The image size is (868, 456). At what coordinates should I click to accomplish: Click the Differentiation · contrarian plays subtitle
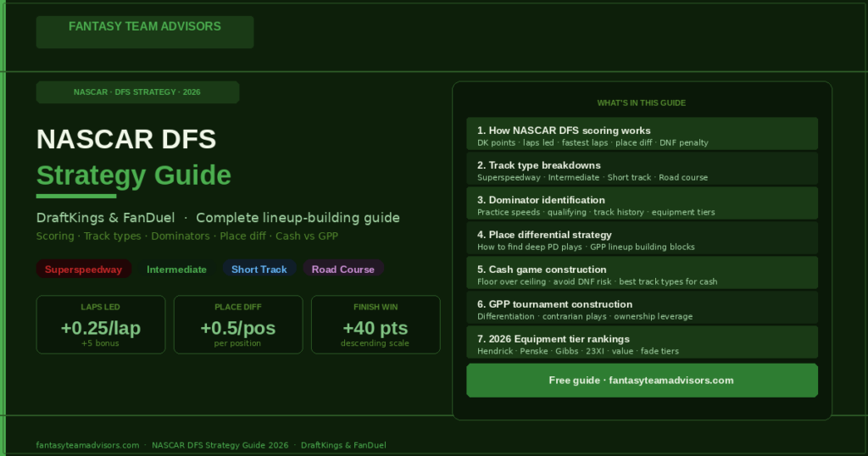click(x=585, y=316)
